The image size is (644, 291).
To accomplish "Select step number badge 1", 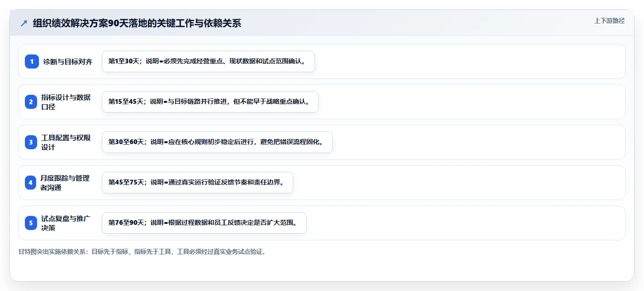I will [31, 61].
